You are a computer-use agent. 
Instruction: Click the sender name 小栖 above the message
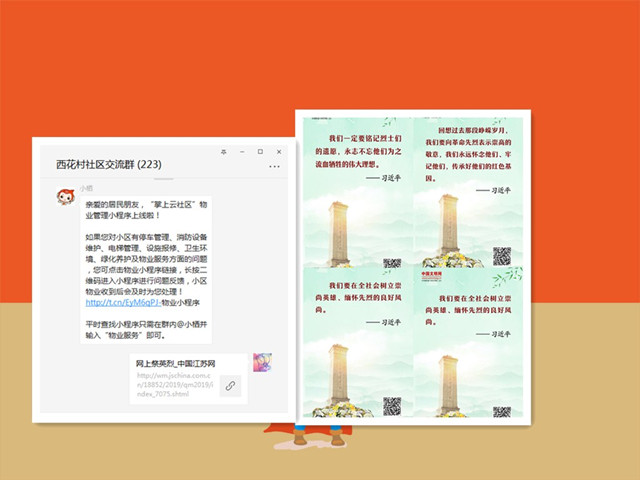(87, 187)
